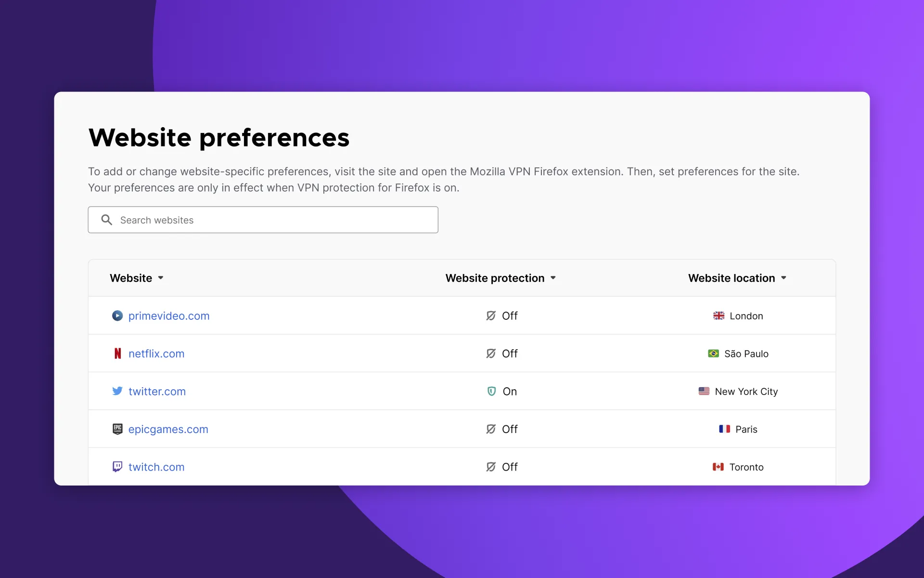Click the Prime Video favicon icon
Viewport: 924px width, 578px height.
tap(117, 315)
